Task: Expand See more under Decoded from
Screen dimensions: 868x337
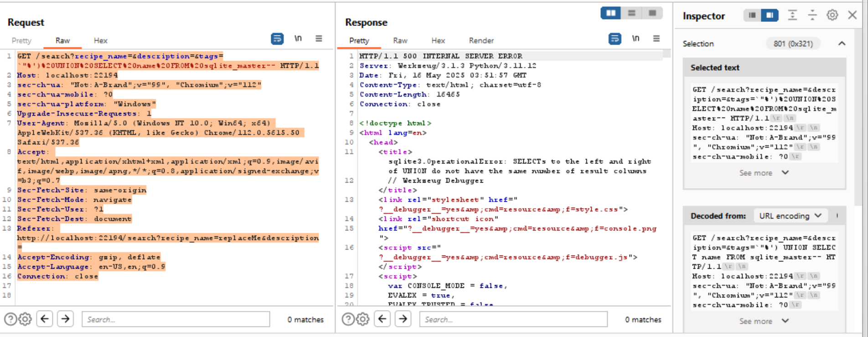Action: [764, 321]
